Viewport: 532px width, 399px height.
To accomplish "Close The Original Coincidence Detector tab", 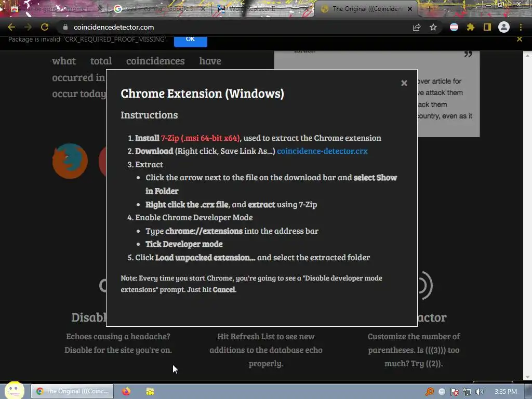I will point(410,9).
